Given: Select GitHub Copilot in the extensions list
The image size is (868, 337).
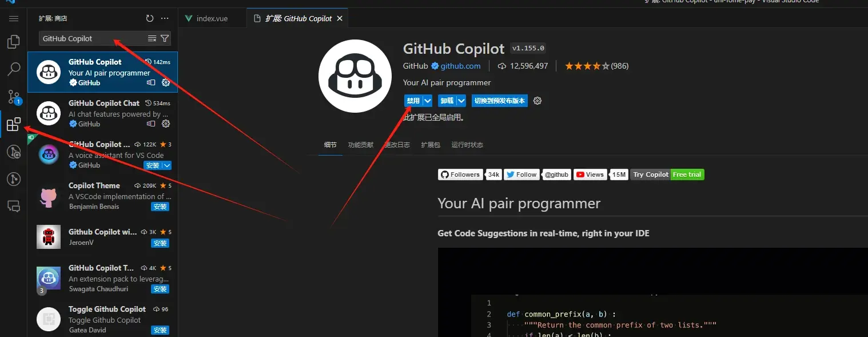Looking at the screenshot, I should tap(103, 72).
